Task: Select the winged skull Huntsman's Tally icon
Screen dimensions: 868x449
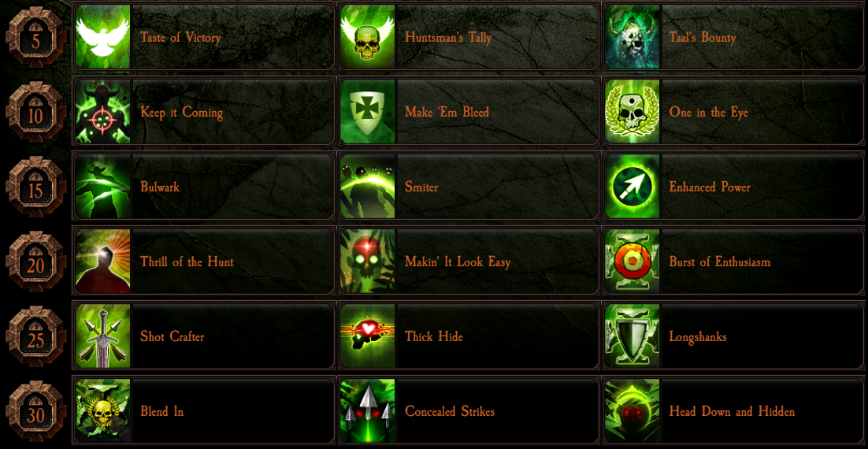Action: 368,37
